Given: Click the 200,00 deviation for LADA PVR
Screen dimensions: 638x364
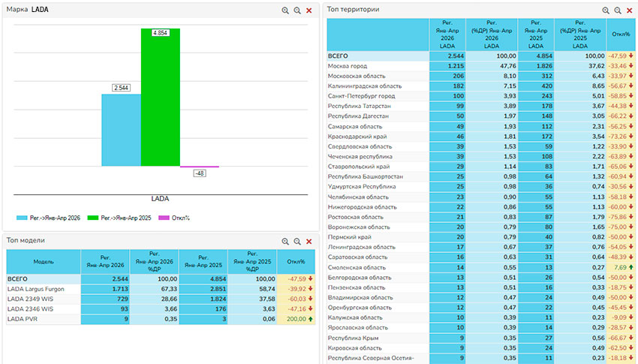Looking at the screenshot, I should (x=296, y=319).
